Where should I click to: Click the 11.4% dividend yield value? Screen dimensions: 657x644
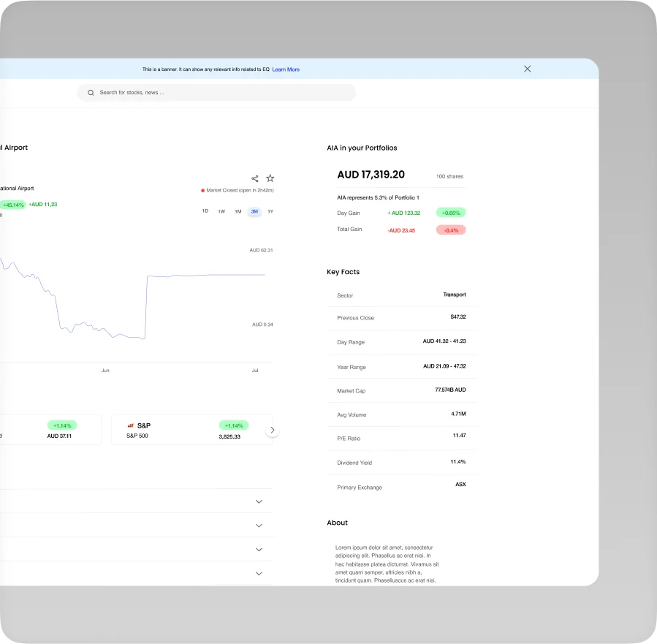tap(458, 462)
